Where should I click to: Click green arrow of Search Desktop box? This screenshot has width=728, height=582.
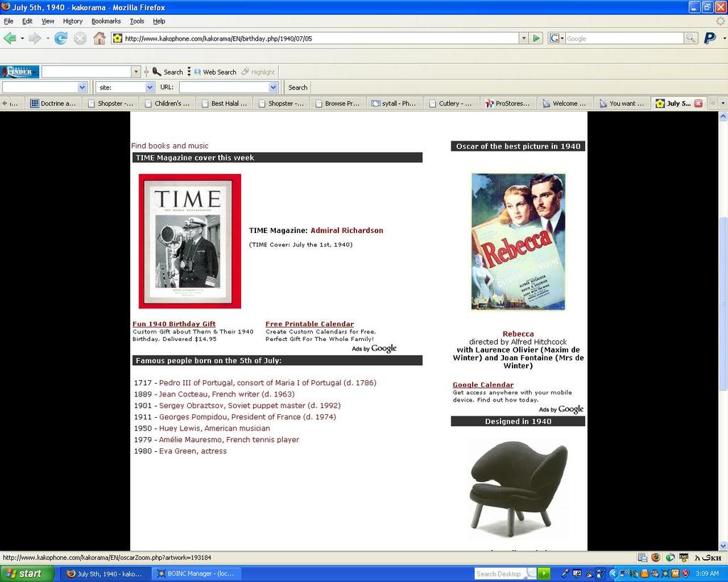(x=544, y=573)
